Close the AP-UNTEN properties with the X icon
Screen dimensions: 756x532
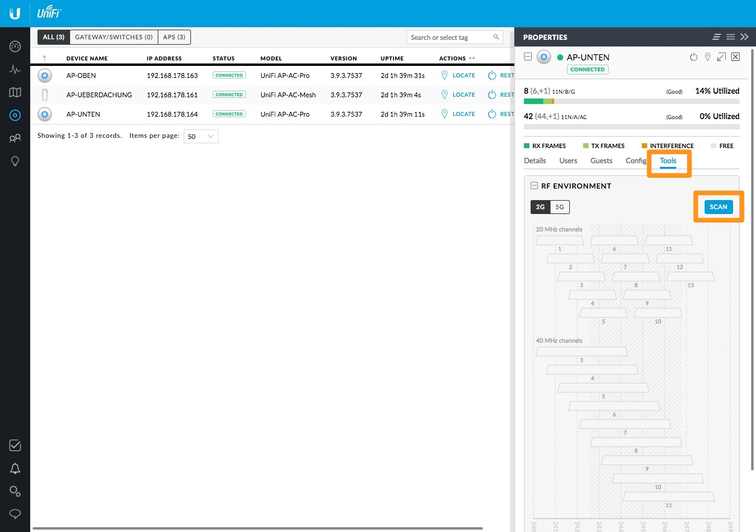tap(735, 57)
